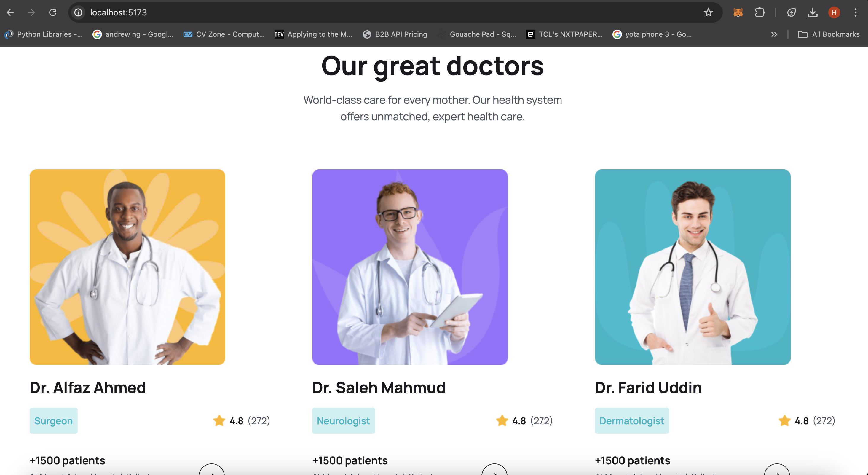Select the Neurologist specialty tag
The width and height of the screenshot is (868, 475).
click(x=343, y=421)
